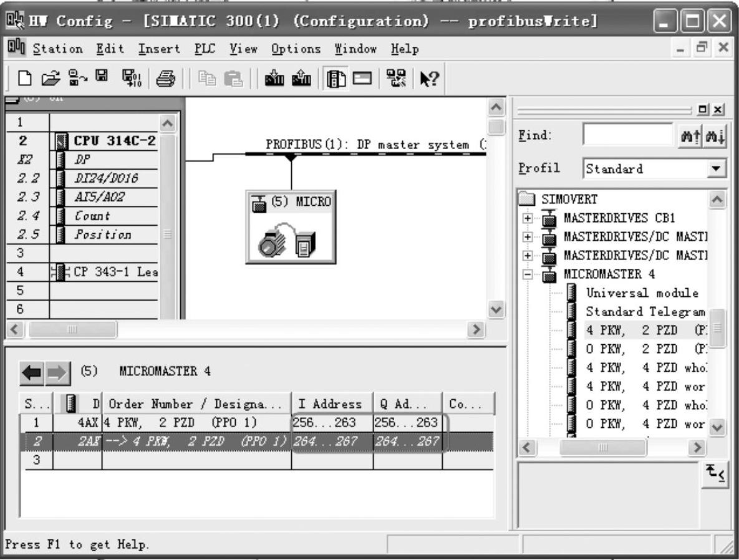Click the New station toolbar icon
Screen dimensions: 739x560
click(x=24, y=79)
